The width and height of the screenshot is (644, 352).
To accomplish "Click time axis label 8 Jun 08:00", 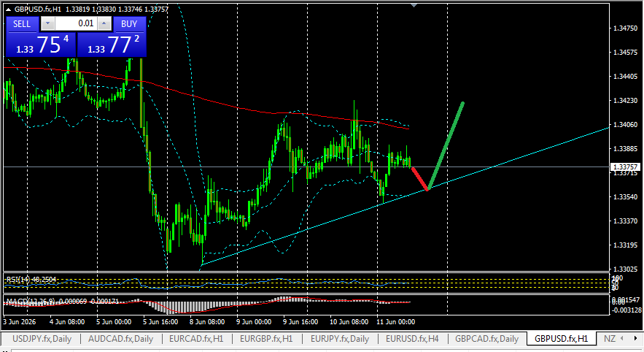I will tap(207, 322).
